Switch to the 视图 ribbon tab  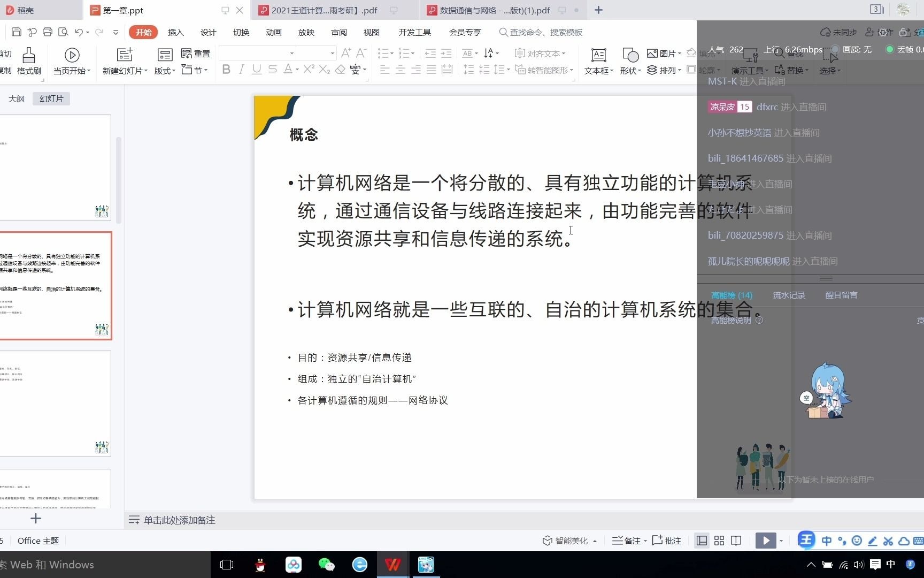point(372,32)
